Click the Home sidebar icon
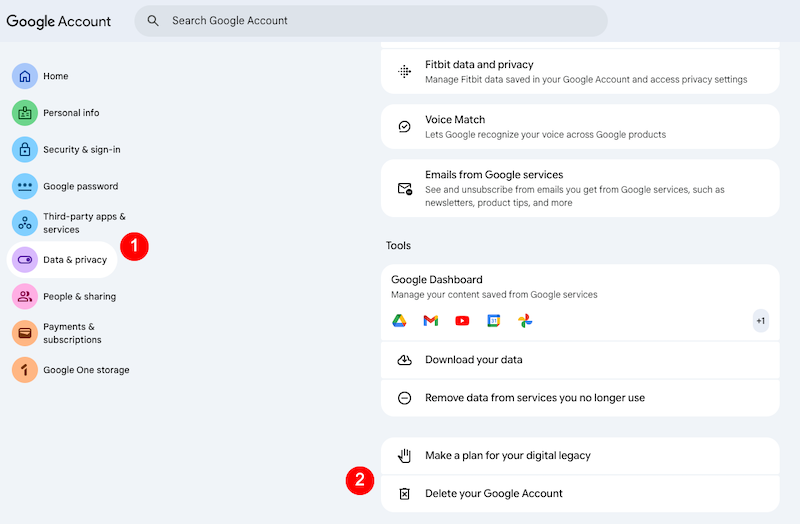Screen dimensions: 800x524 [24, 76]
